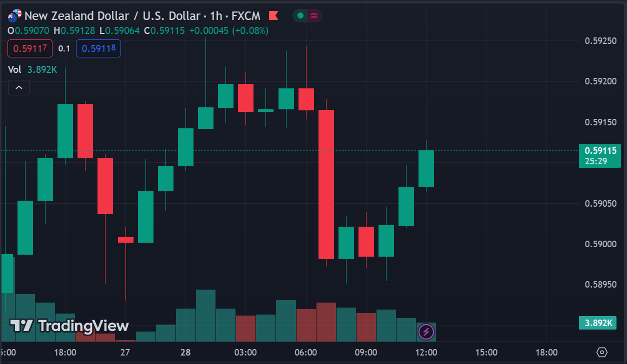Click the NZD/USD currency flags icon
Image resolution: width=627 pixels, height=364 pixels.
pos(15,15)
